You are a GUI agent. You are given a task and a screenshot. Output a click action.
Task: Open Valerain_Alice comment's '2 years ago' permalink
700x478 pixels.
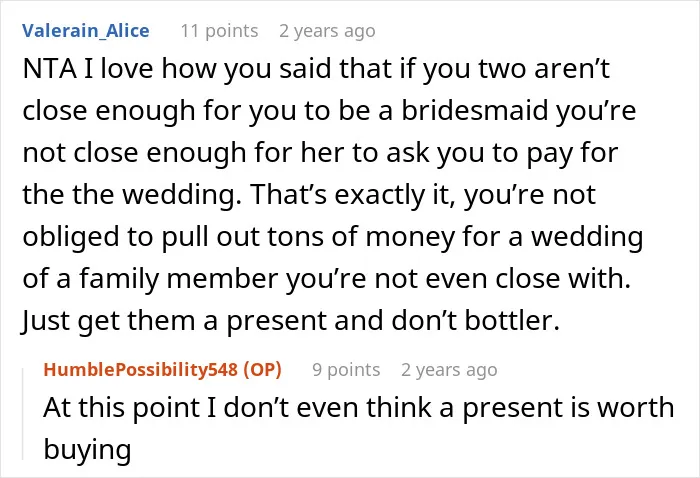(x=327, y=31)
